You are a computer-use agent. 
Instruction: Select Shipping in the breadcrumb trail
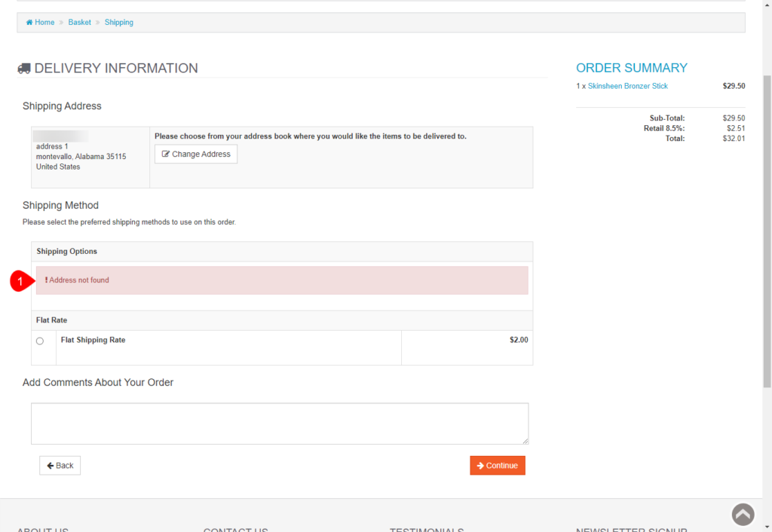[x=118, y=22]
